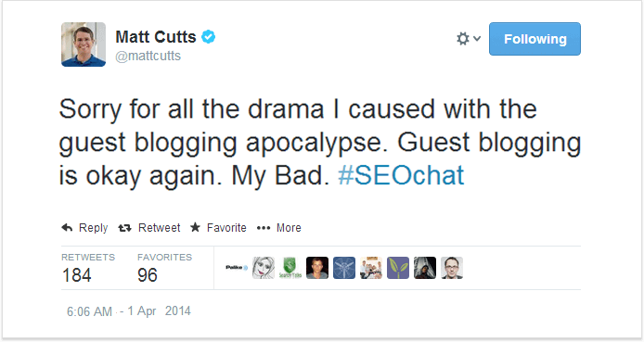The image size is (644, 342).
Task: Open the man with glasses avatar
Action: coord(452,268)
